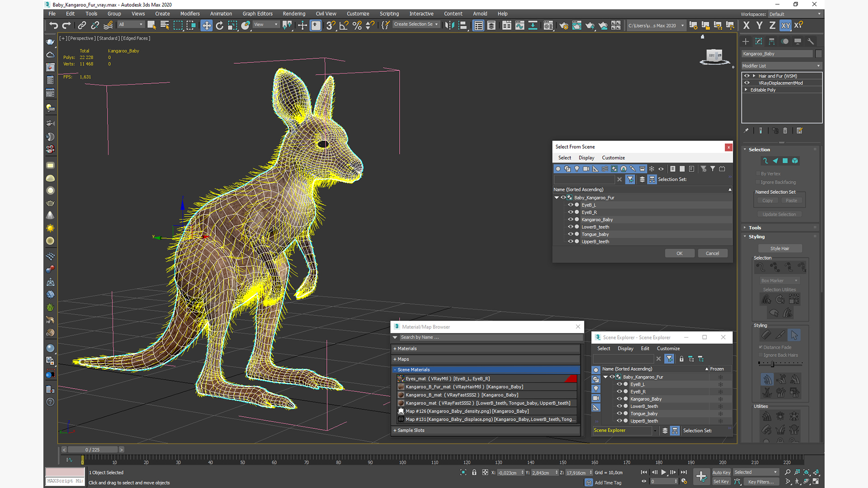This screenshot has width=868, height=488.
Task: Open the Display menu in Select From Scene
Action: click(586, 158)
